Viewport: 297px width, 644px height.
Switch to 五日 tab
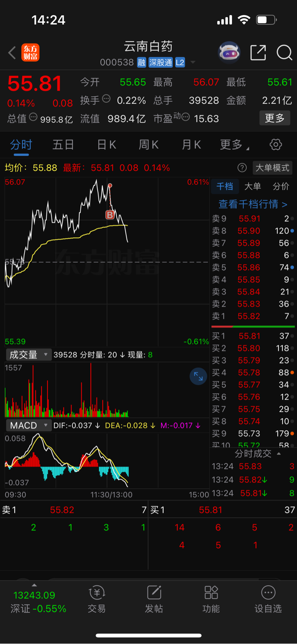click(63, 145)
